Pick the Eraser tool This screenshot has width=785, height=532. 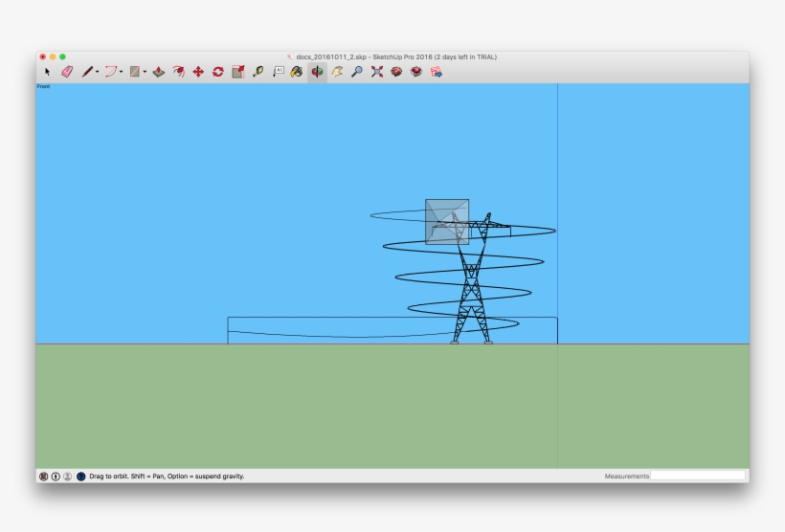pos(67,72)
